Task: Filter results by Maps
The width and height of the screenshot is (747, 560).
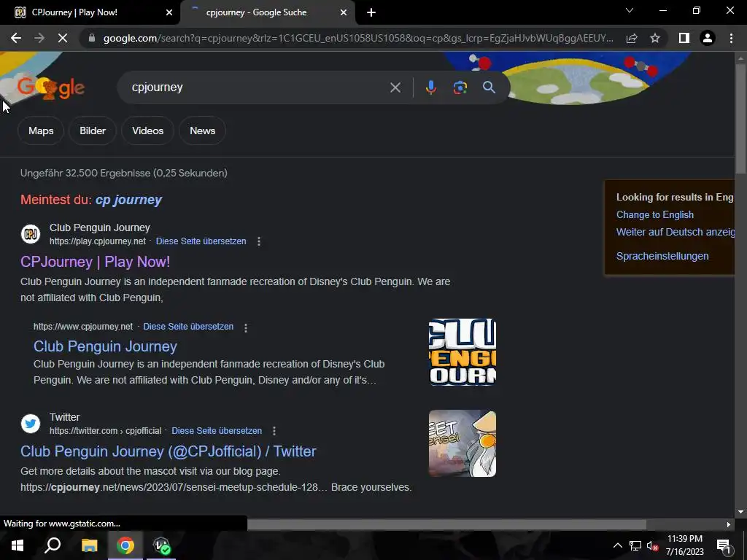Action: tap(41, 131)
